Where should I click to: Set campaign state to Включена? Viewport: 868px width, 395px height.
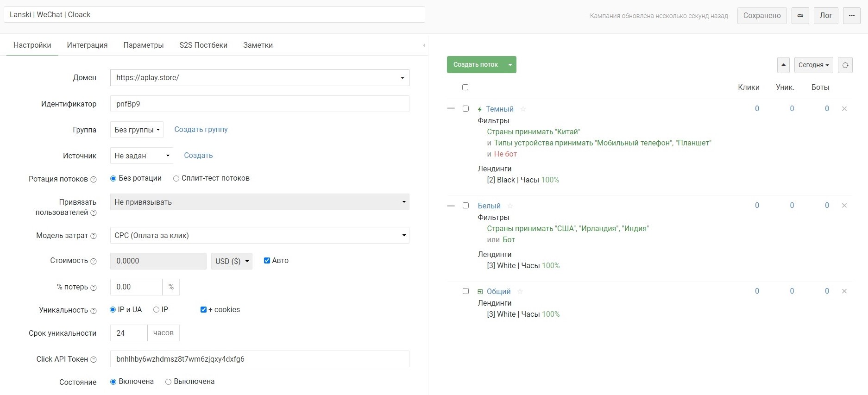point(113,382)
